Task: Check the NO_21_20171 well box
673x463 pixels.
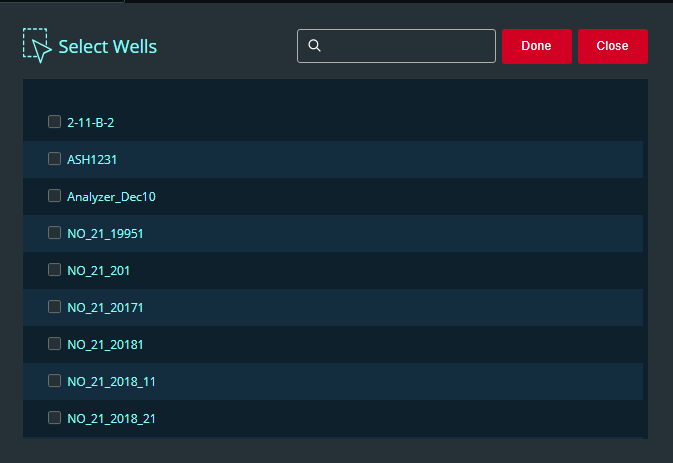Action: pyautogui.click(x=55, y=307)
